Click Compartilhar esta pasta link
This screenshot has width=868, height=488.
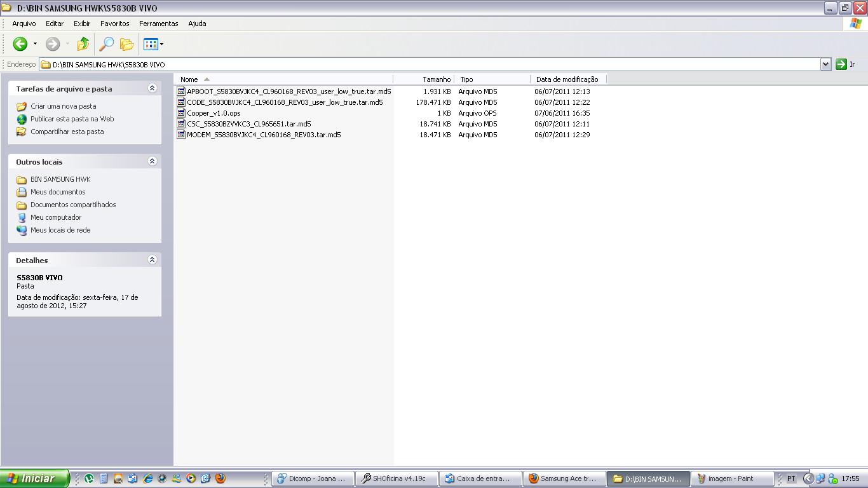coord(67,132)
